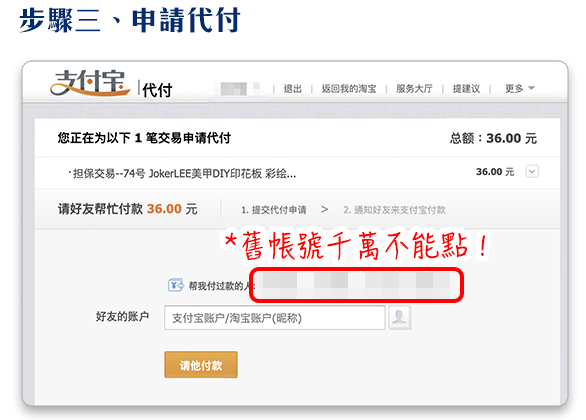Screen dimensions: 586x420
Task: Focus the 好友的账户 input field
Action: pyautogui.click(x=275, y=318)
